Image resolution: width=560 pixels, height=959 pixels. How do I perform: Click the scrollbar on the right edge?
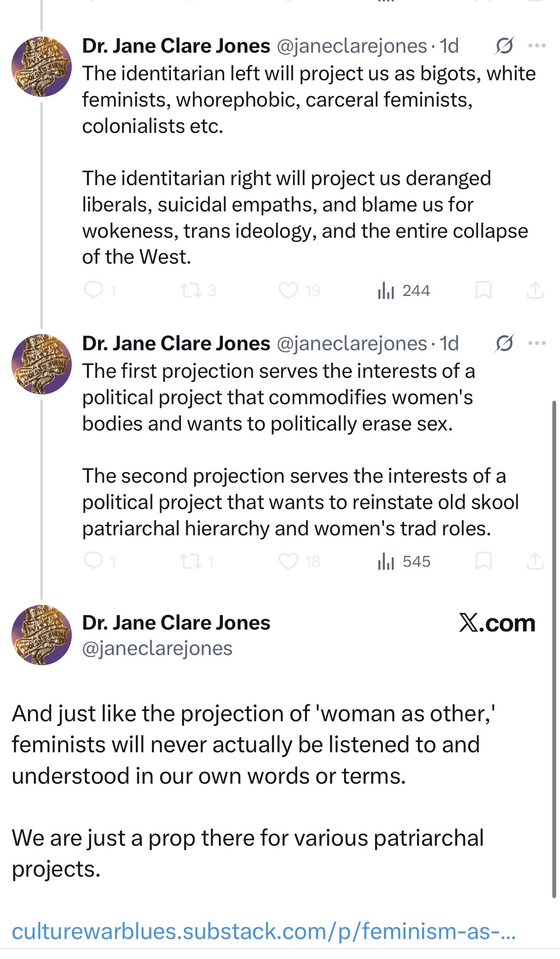(554, 647)
